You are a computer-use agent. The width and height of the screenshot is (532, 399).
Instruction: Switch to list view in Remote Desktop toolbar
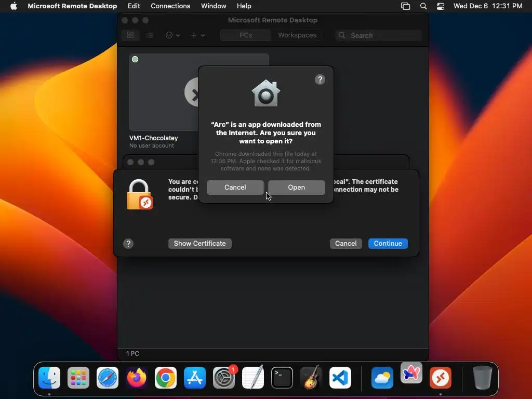click(x=150, y=35)
